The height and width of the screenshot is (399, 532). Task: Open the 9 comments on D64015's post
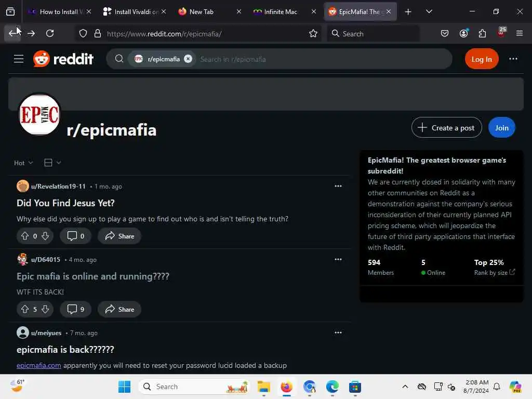coord(75,309)
